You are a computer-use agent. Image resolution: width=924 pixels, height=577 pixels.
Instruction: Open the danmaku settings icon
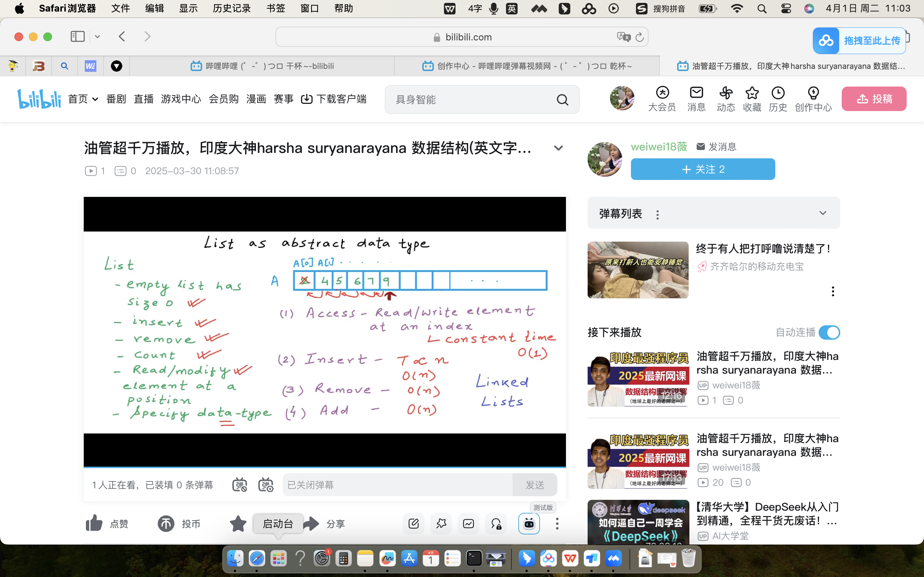tap(266, 485)
